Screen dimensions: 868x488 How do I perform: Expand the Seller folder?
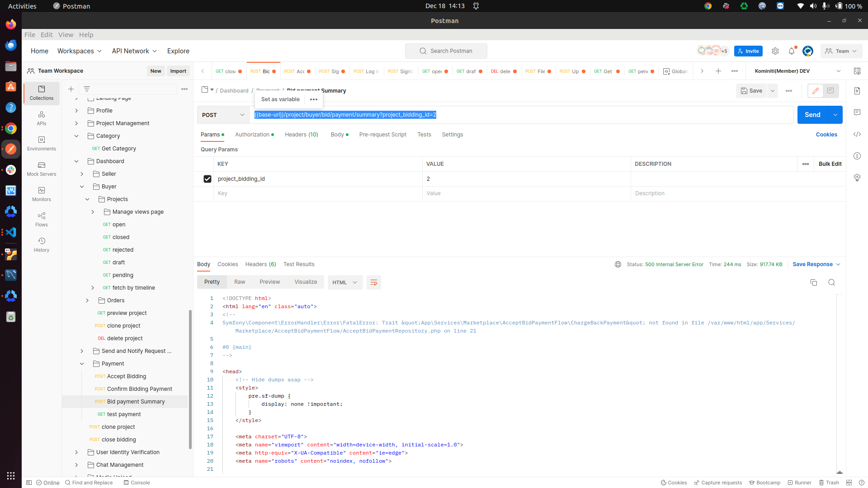tap(82, 174)
